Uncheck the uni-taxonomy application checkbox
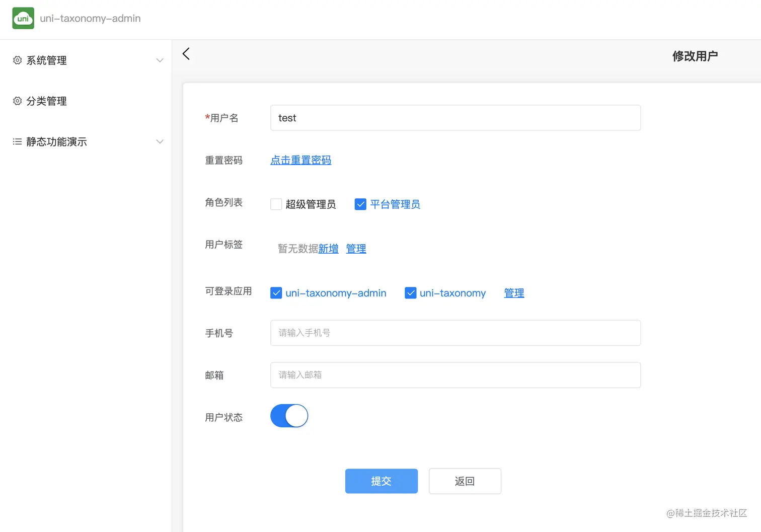The width and height of the screenshot is (761, 532). (x=411, y=292)
